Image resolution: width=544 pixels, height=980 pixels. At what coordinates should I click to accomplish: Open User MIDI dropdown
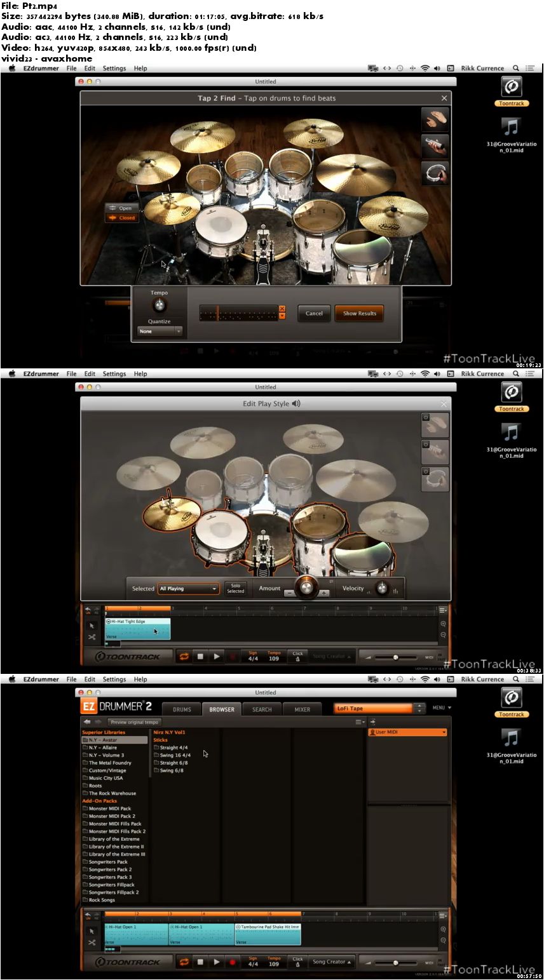coord(407,732)
